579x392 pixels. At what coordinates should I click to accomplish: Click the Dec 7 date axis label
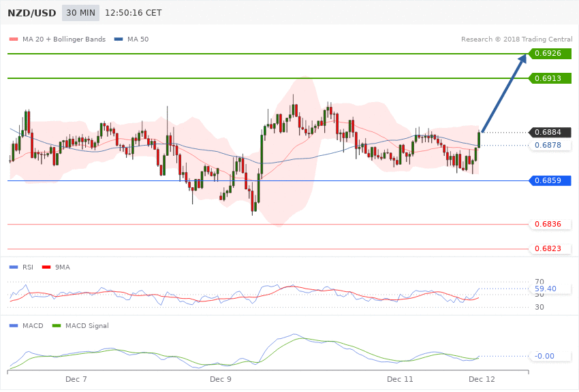click(x=76, y=380)
